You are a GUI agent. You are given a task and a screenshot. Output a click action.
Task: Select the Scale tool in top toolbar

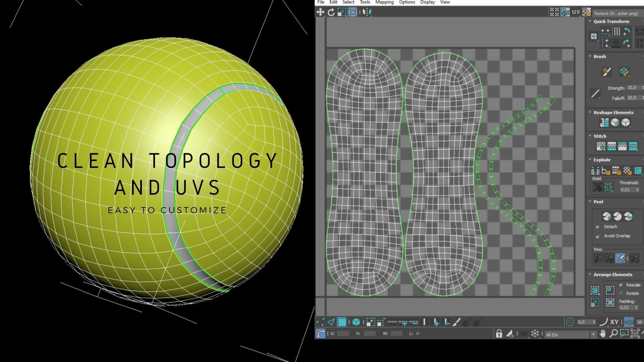(x=341, y=12)
